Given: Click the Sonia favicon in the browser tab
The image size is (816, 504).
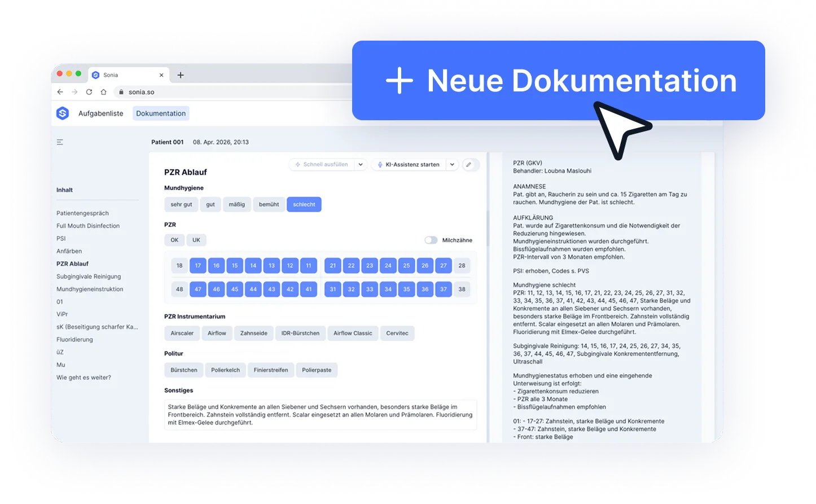Looking at the screenshot, I should click(96, 74).
